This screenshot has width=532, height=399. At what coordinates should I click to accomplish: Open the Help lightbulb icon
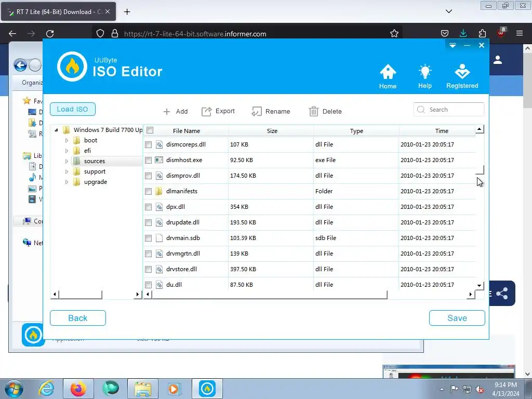[x=425, y=72]
